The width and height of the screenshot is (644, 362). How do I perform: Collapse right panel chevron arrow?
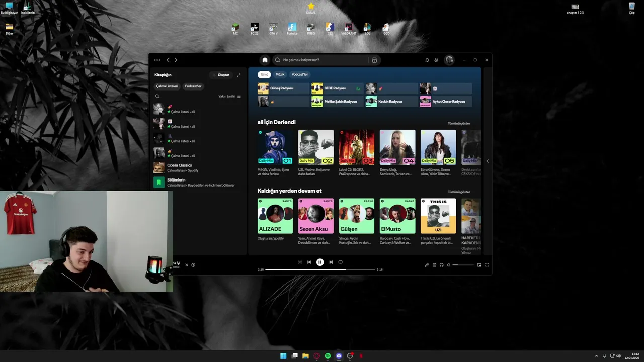click(x=487, y=161)
